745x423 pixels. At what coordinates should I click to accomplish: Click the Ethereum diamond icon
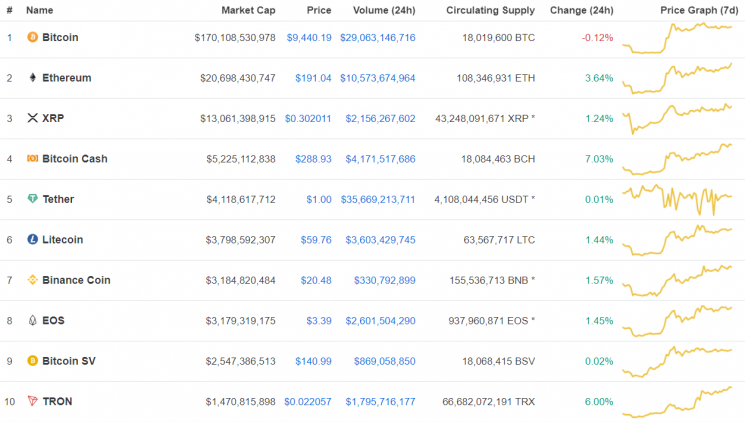coord(32,77)
